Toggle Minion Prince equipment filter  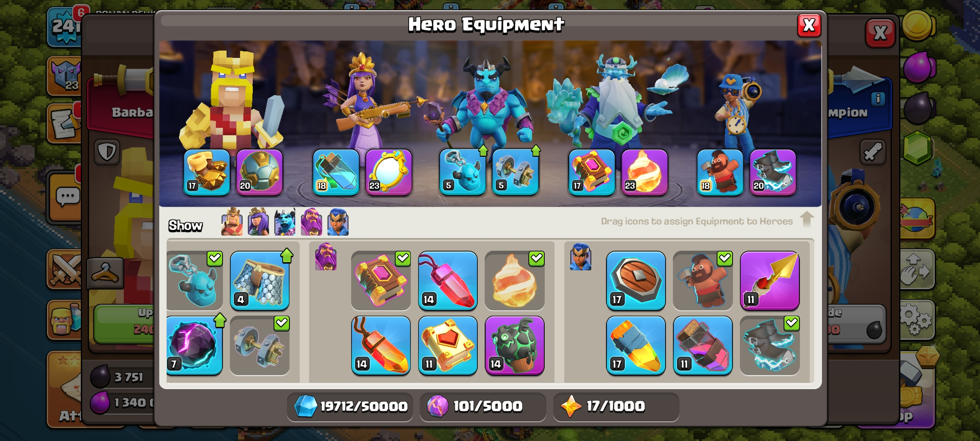coord(285,222)
